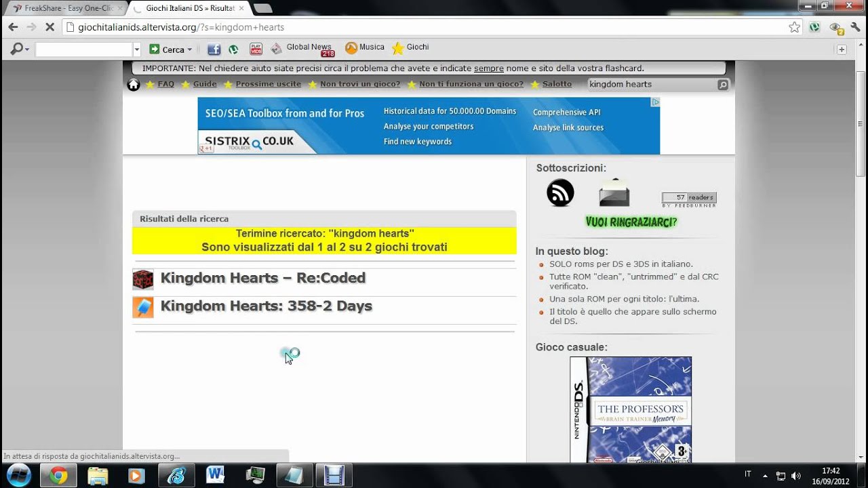This screenshot has width=868, height=488.
Task: Click the IT language indicator in tray
Action: tap(748, 474)
